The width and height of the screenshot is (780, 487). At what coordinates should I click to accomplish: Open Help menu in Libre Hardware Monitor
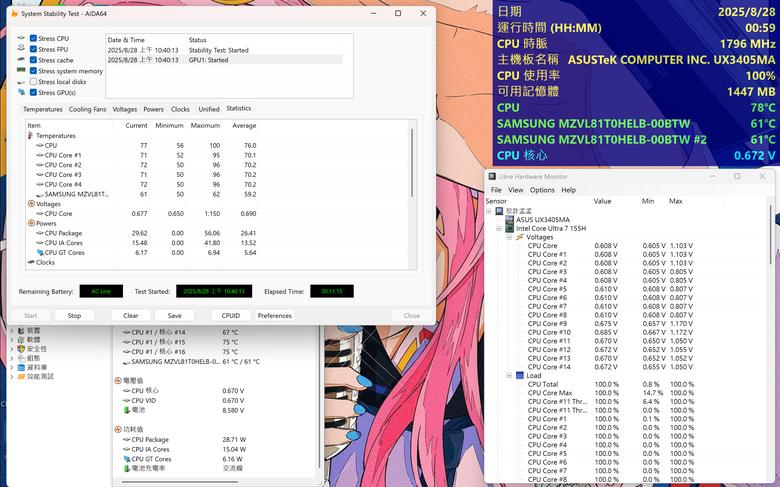coord(568,190)
